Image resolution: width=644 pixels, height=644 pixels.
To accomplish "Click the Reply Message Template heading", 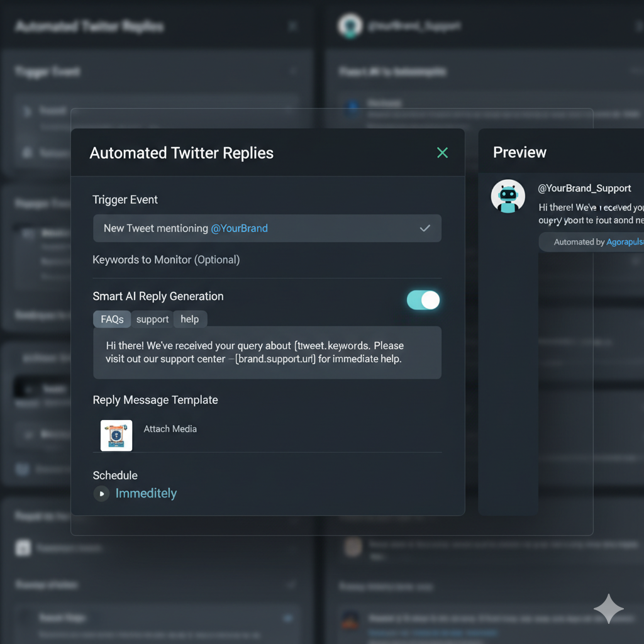I will 155,399.
